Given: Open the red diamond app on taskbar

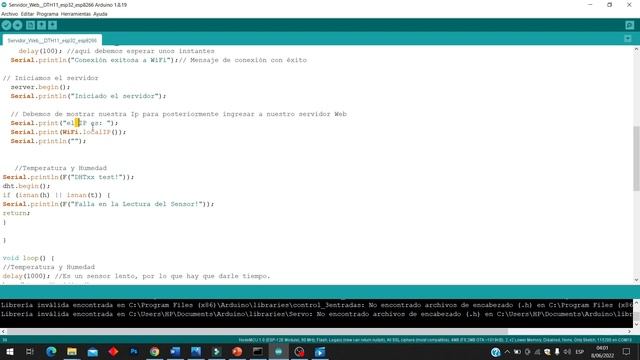Looking at the screenshot, I should point(113,351).
